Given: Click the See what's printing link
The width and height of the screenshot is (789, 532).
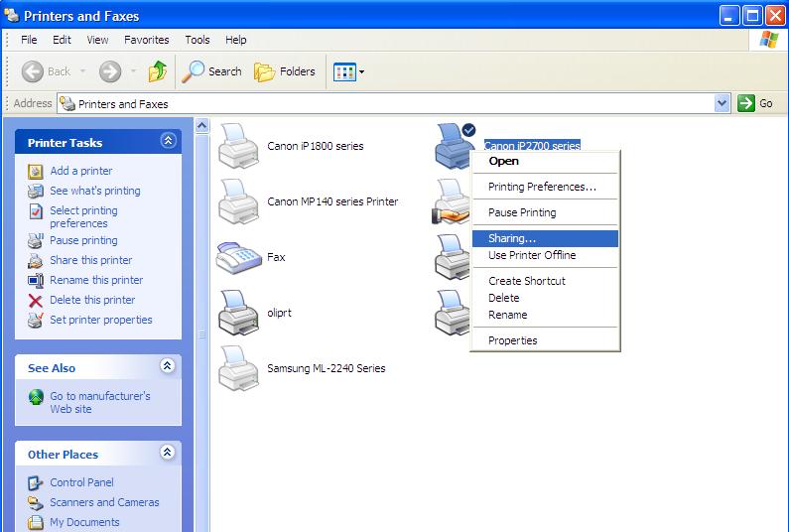Looking at the screenshot, I should click(95, 191).
